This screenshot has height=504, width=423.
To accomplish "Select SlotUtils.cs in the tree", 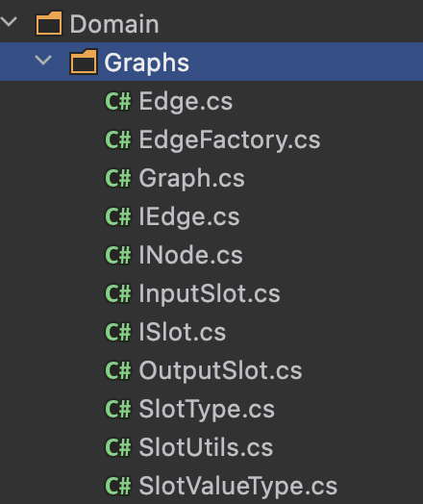I will pos(206,448).
